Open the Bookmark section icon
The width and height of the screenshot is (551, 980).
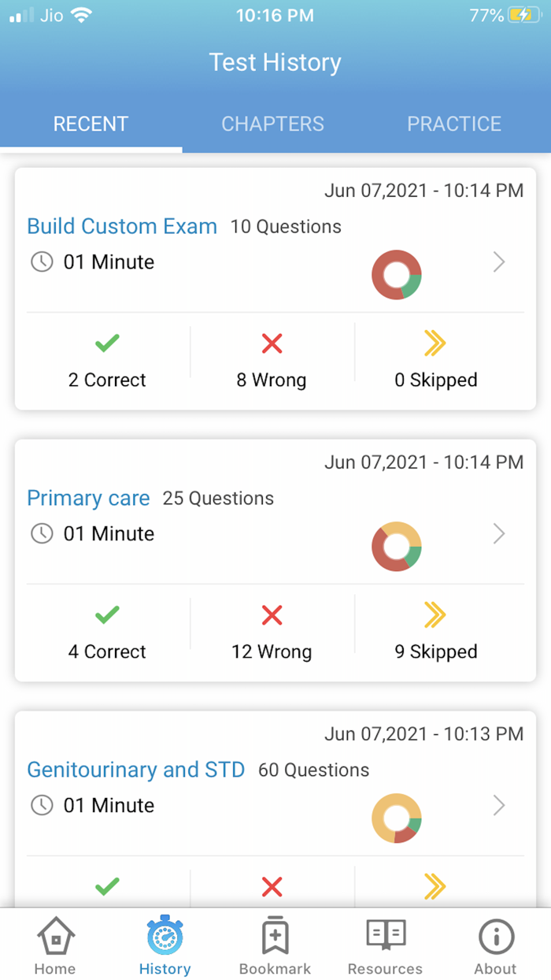[x=275, y=937]
